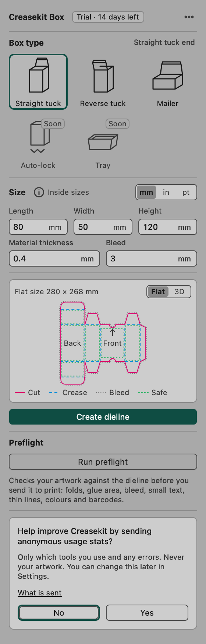
Task: Select the Straight tuck box type
Action: coord(38,82)
